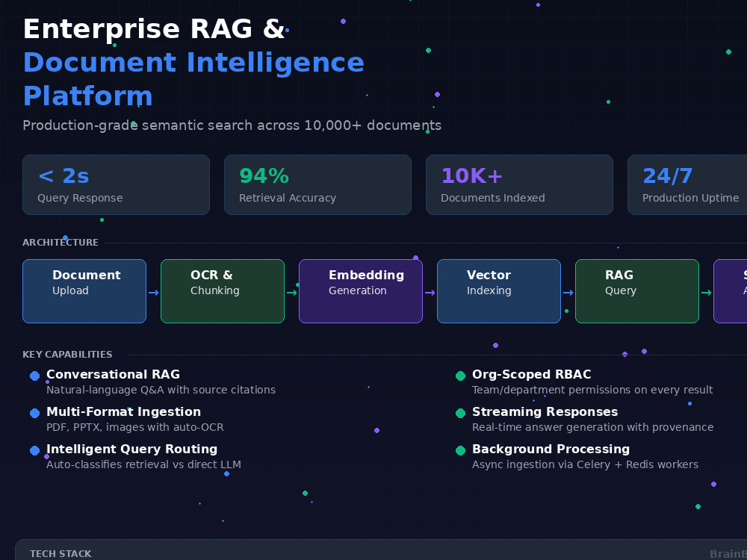Click the blue bullet beside Multi-Format Ingestion
Viewport: 747px width, 560px height.
pyautogui.click(x=35, y=414)
